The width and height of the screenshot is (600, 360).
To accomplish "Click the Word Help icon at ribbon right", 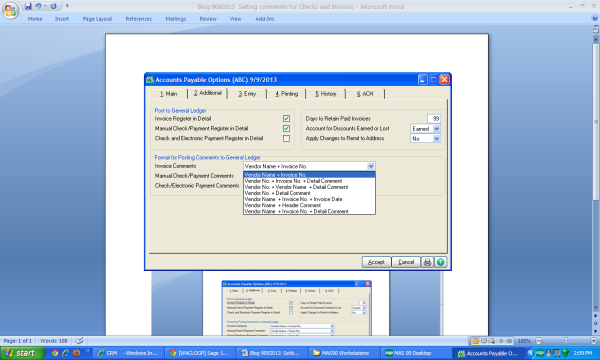I will point(594,18).
